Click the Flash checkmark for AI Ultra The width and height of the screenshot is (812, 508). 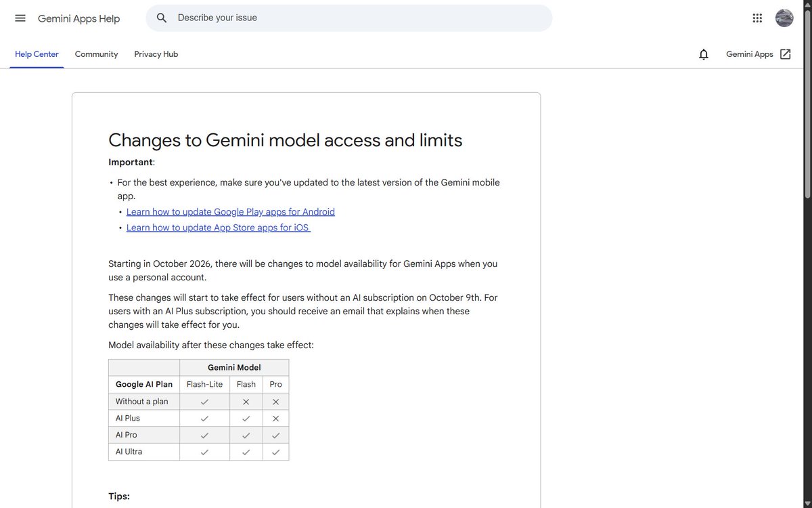[x=246, y=452]
